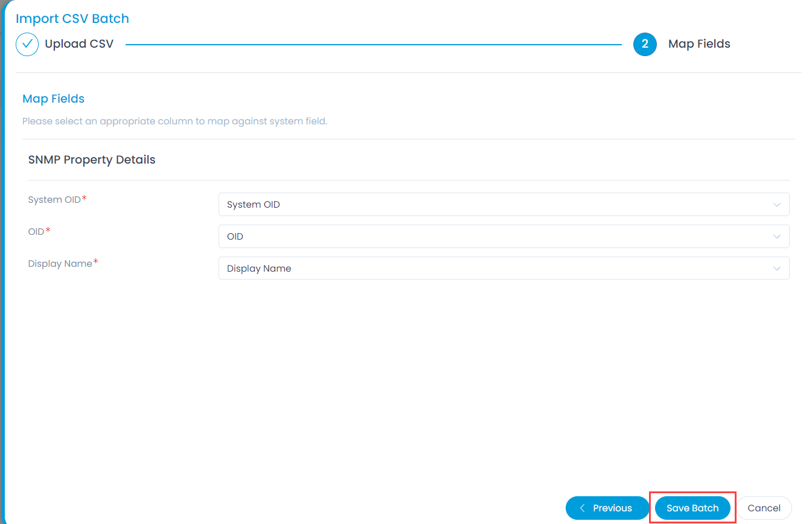Expand the OID dropdown arrow

pos(777,237)
